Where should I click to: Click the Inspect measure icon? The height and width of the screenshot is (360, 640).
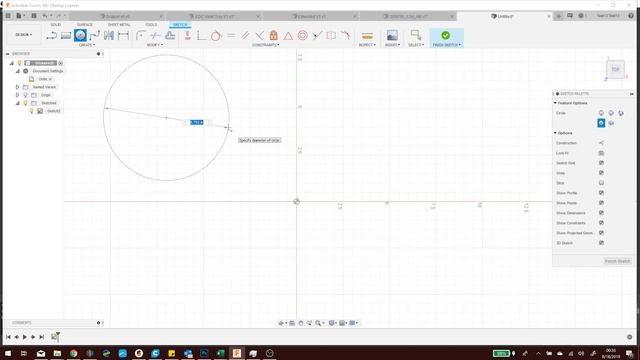click(367, 36)
